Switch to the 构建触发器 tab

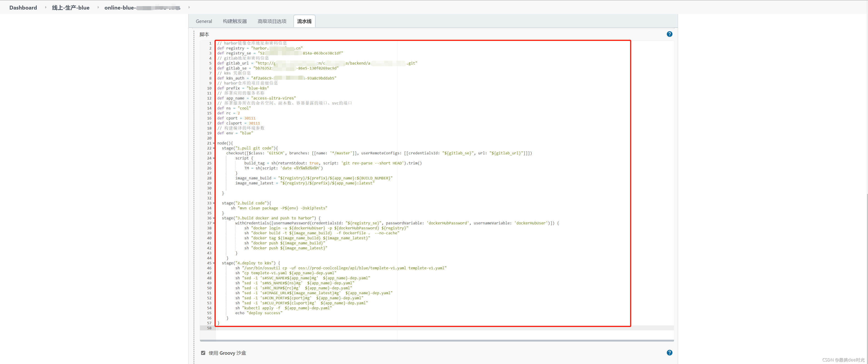point(235,21)
